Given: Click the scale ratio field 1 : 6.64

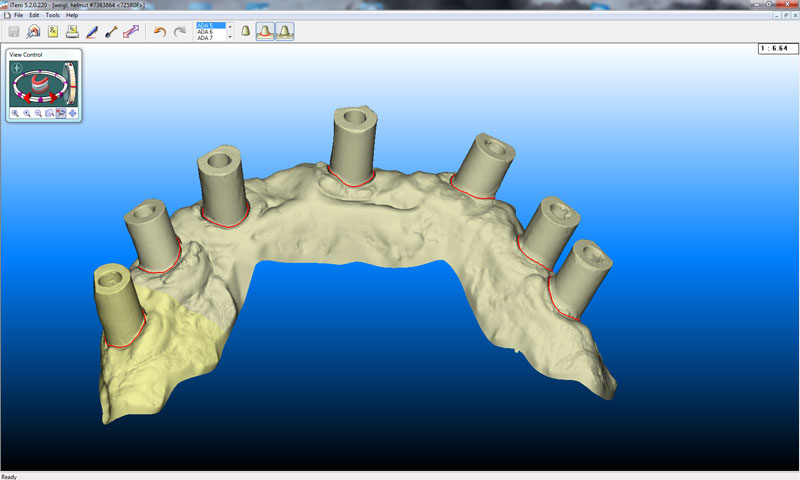Looking at the screenshot, I should [776, 48].
